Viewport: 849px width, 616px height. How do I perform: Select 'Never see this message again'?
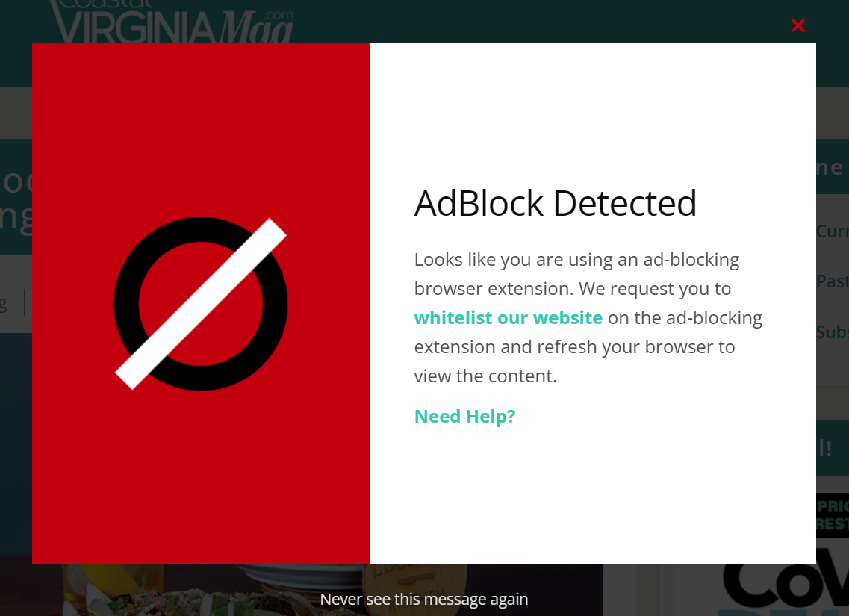[424, 600]
